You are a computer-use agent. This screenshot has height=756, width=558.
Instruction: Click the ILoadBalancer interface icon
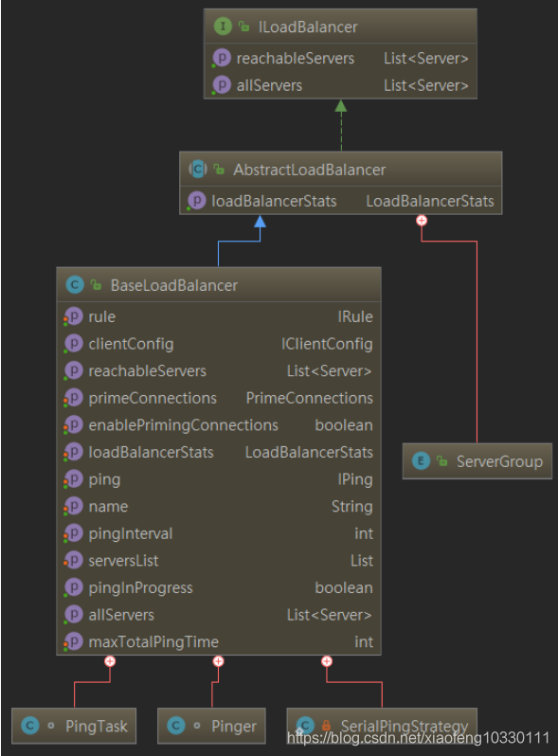click(223, 26)
